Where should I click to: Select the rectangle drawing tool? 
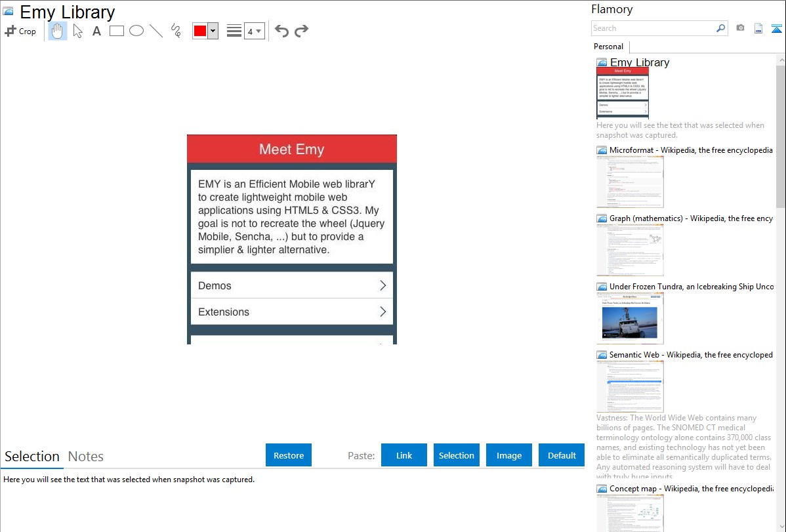coord(116,31)
